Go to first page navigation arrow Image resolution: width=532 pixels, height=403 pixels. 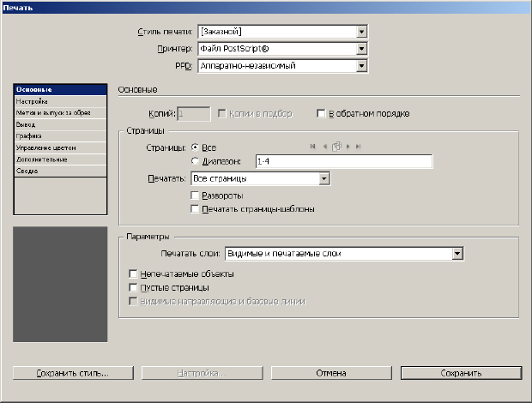point(313,147)
